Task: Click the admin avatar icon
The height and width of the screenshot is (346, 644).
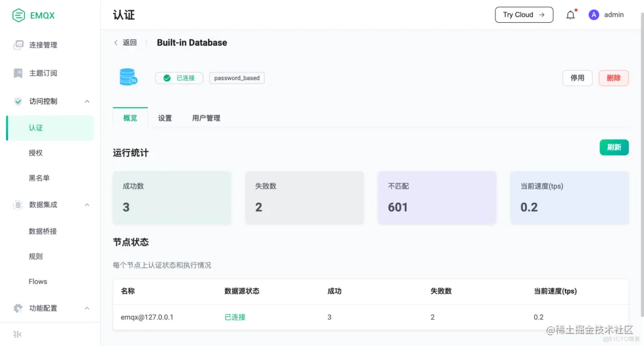Action: [x=593, y=15]
